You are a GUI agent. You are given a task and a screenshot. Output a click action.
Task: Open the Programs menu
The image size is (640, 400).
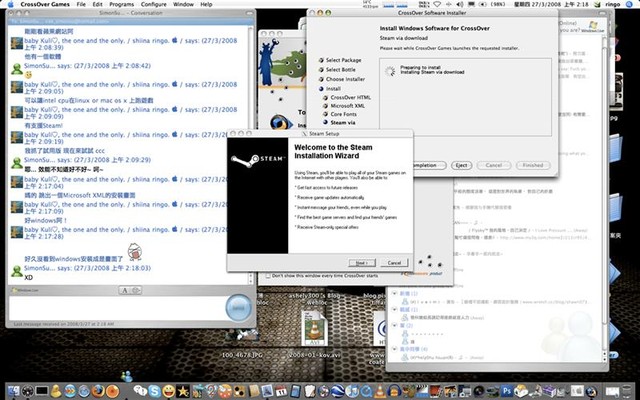(x=122, y=4)
